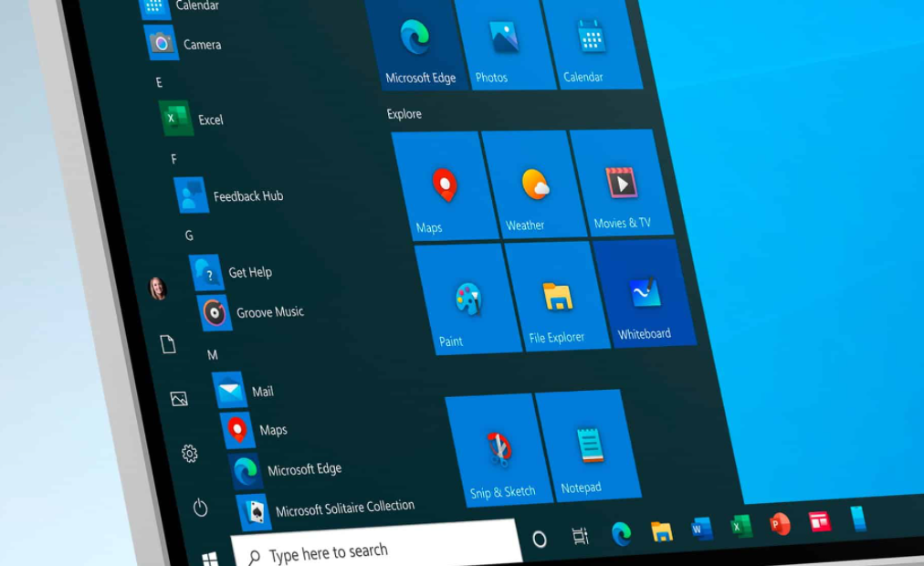Launch Word from the taskbar
This screenshot has width=924, height=566.
pos(701,529)
